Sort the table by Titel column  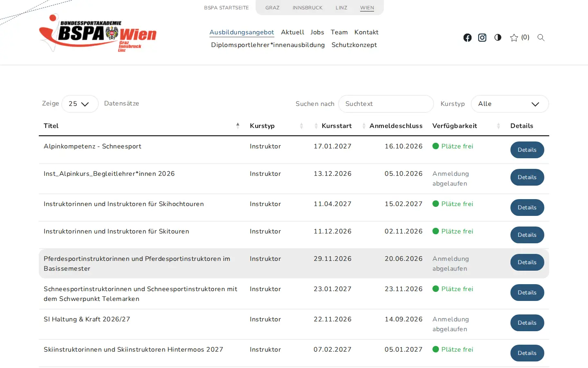click(x=142, y=126)
